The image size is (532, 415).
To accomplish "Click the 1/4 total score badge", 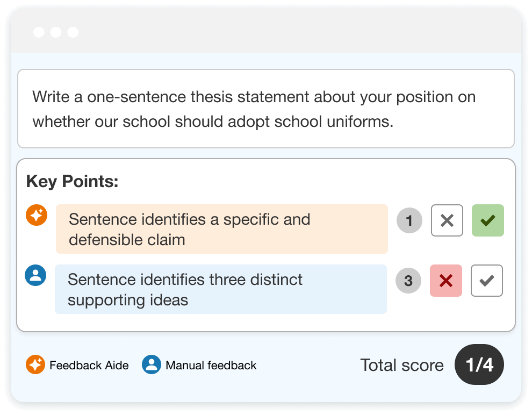I will [479, 365].
